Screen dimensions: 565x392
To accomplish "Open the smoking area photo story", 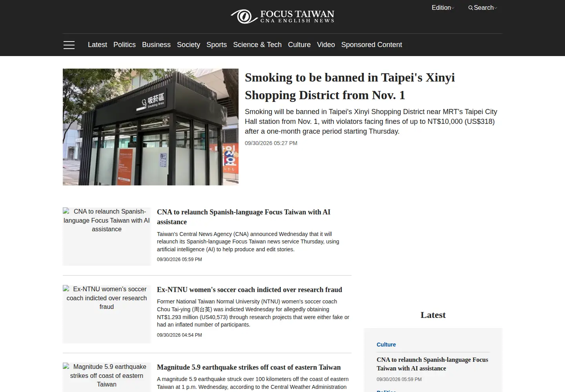I will 151,127.
